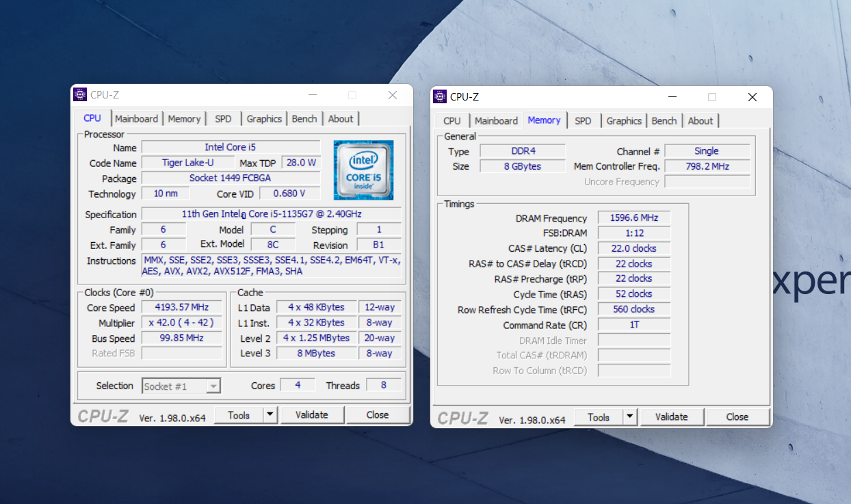Click the Close button in left CPU-Z window footer
The image size is (851, 504).
[x=378, y=415]
